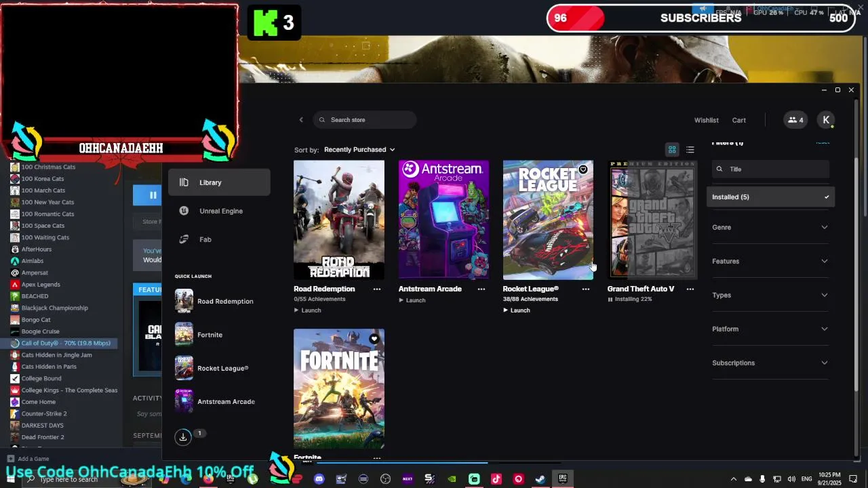Select DARKEST DAYS in Steam library

click(42, 426)
